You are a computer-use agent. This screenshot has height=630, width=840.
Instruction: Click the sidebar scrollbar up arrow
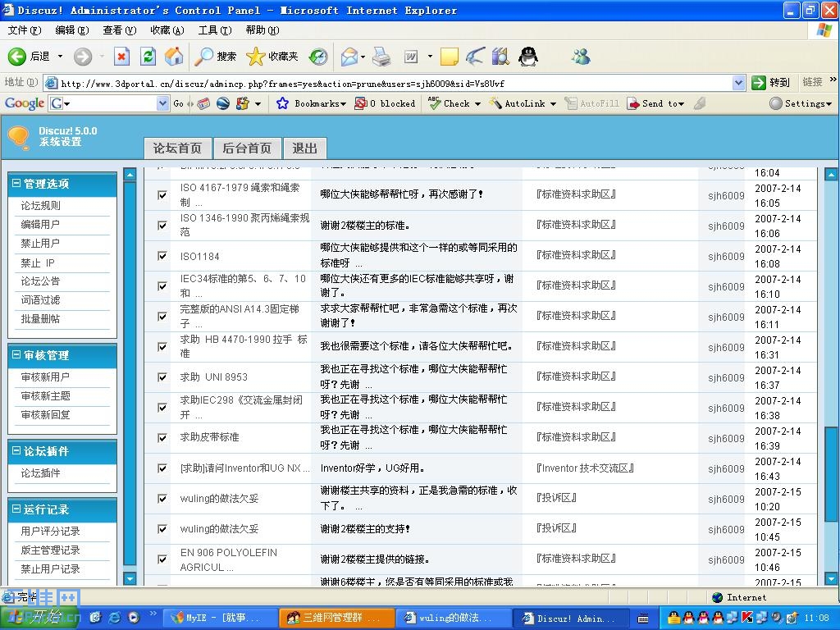(x=130, y=174)
